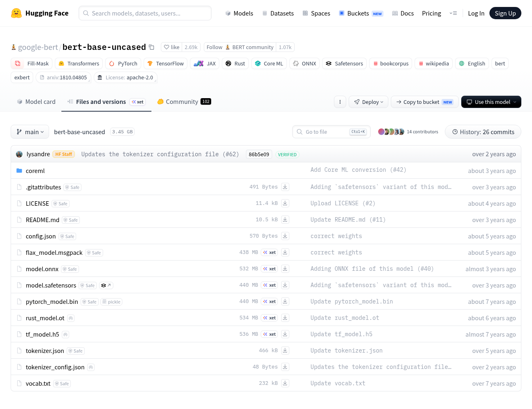The image size is (532, 409).
Task: Download README.md via its download icon
Action: coord(285,220)
